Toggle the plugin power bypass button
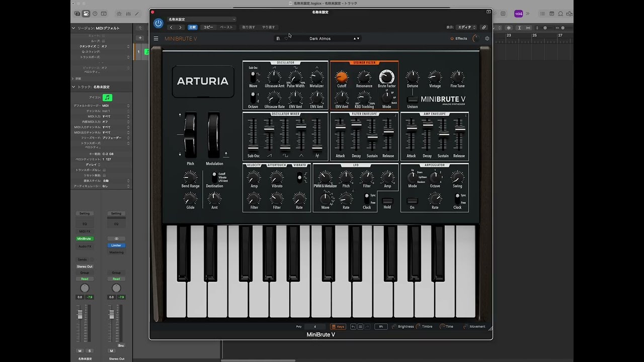The image size is (644, 362). point(158,23)
